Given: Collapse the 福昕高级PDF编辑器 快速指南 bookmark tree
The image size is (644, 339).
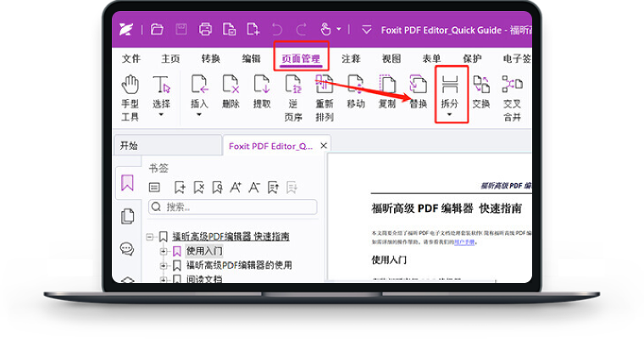Looking at the screenshot, I should pyautogui.click(x=151, y=236).
